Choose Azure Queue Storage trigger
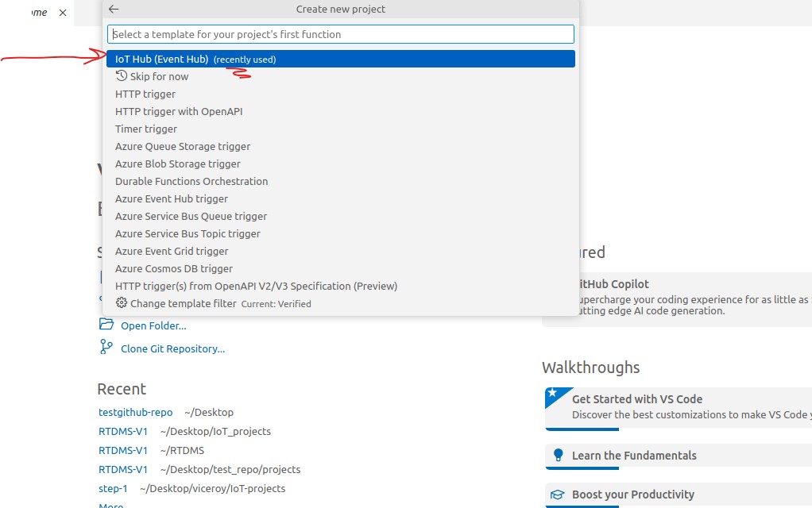The height and width of the screenshot is (508, 812). pyautogui.click(x=341, y=146)
